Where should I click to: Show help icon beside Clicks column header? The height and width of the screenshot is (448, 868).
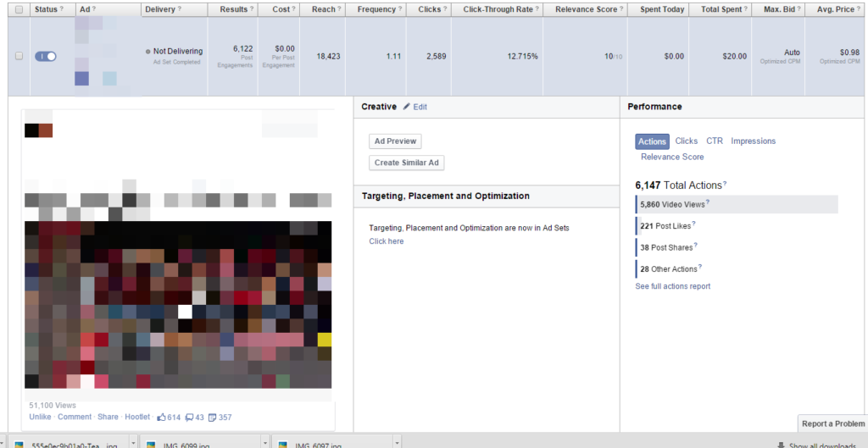pyautogui.click(x=445, y=9)
